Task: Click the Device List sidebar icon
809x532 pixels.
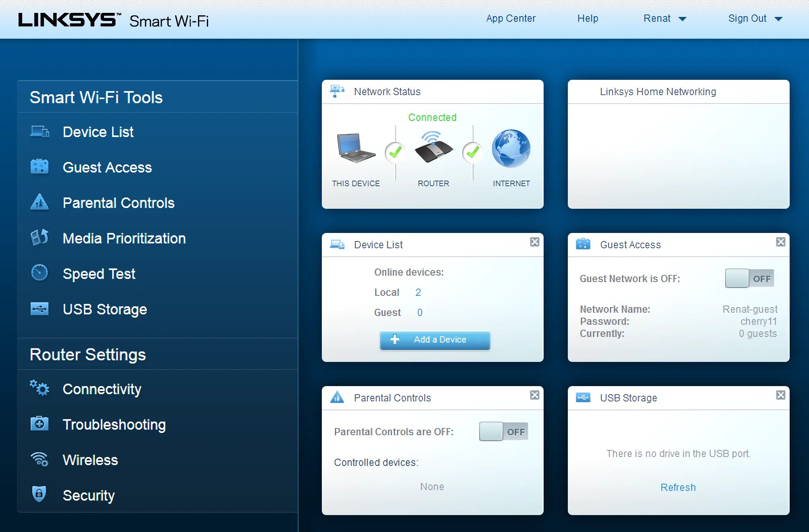Action: (40, 132)
